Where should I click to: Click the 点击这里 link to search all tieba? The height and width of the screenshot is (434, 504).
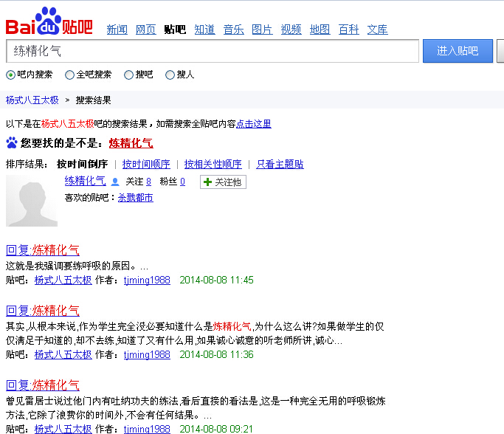[254, 124]
